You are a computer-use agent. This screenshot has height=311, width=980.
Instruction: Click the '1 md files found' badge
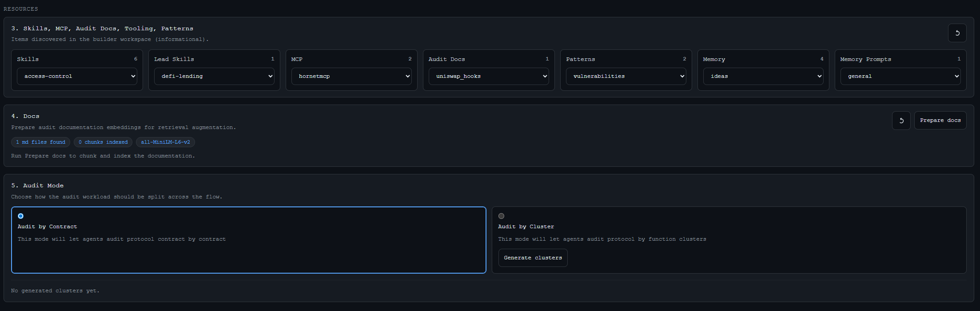pos(40,142)
